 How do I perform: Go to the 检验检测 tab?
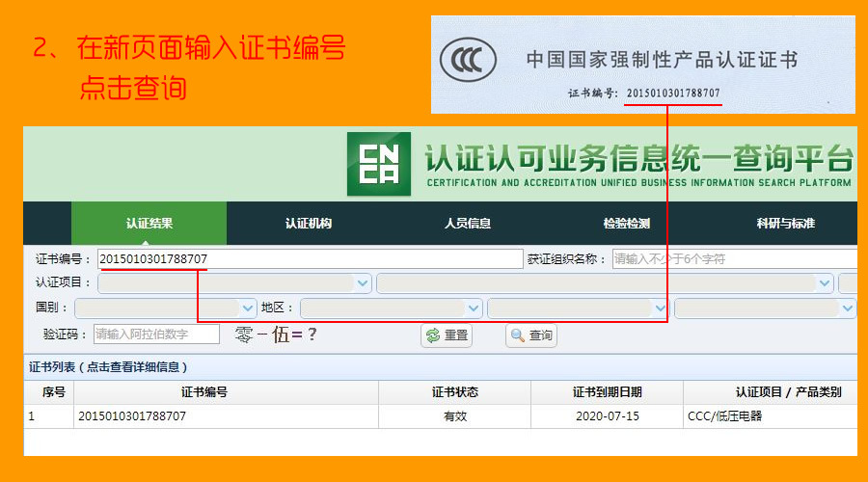(627, 223)
